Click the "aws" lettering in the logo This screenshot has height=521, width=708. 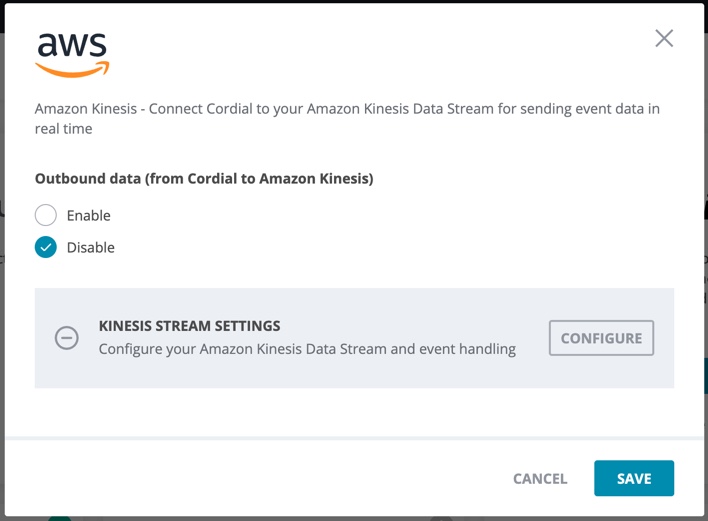72,45
